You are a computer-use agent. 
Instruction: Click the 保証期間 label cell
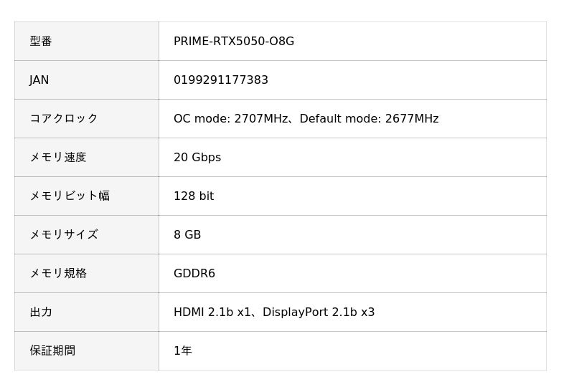click(x=52, y=351)
